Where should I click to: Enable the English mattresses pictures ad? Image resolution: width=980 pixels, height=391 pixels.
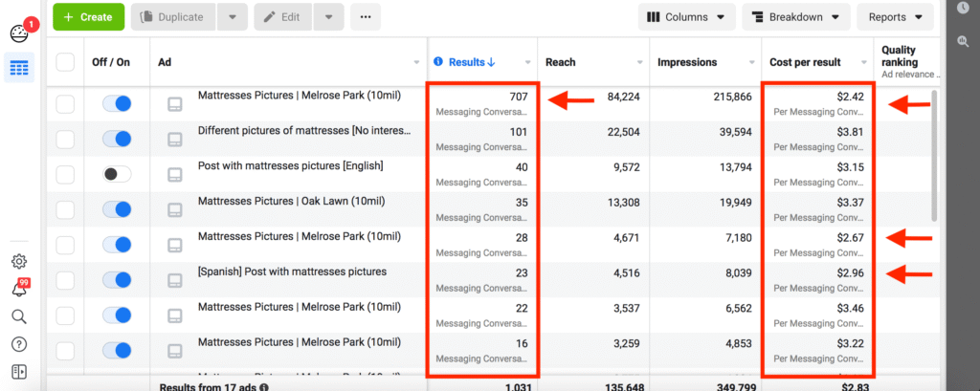pyautogui.click(x=117, y=174)
